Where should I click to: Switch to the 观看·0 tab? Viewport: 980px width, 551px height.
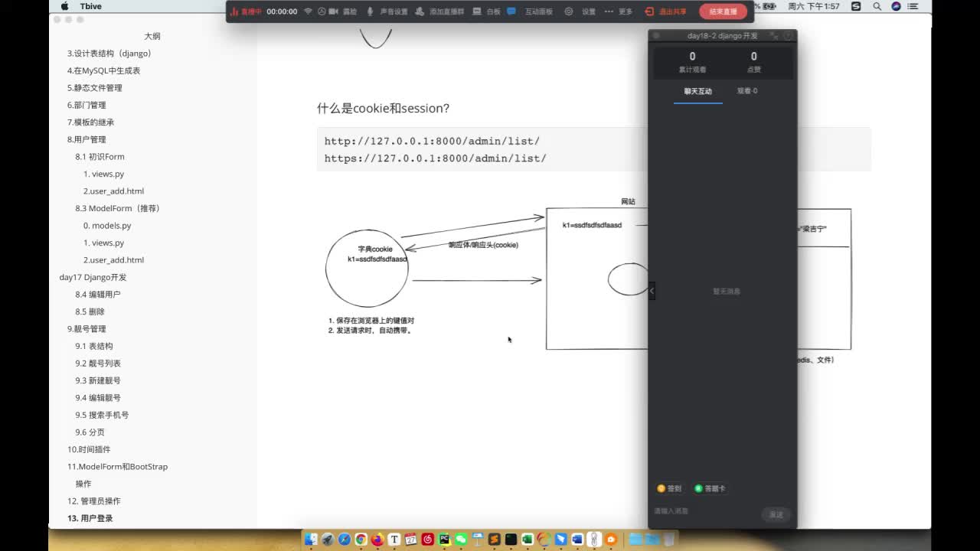click(x=747, y=91)
